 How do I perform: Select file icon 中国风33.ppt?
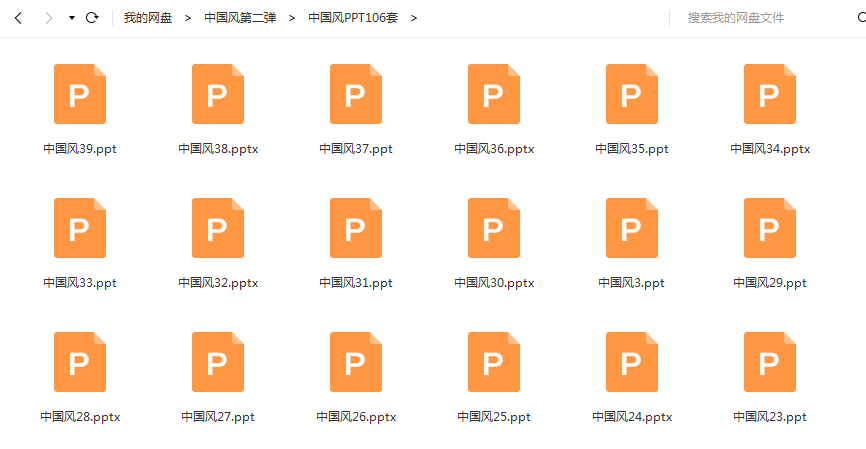coord(80,228)
